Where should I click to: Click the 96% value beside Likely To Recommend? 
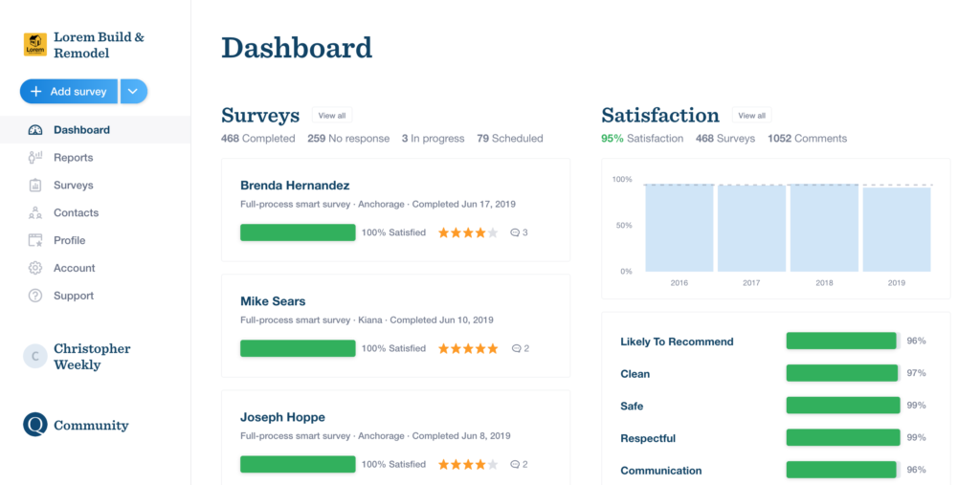pos(916,341)
